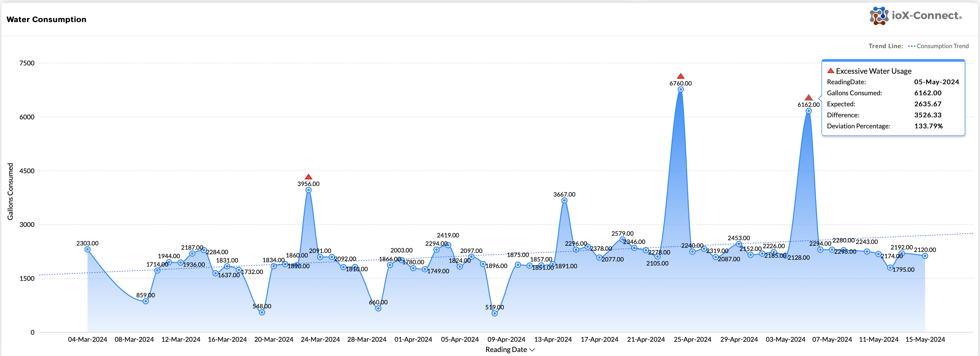Click the Trend Line label
980x356 pixels.
(886, 46)
